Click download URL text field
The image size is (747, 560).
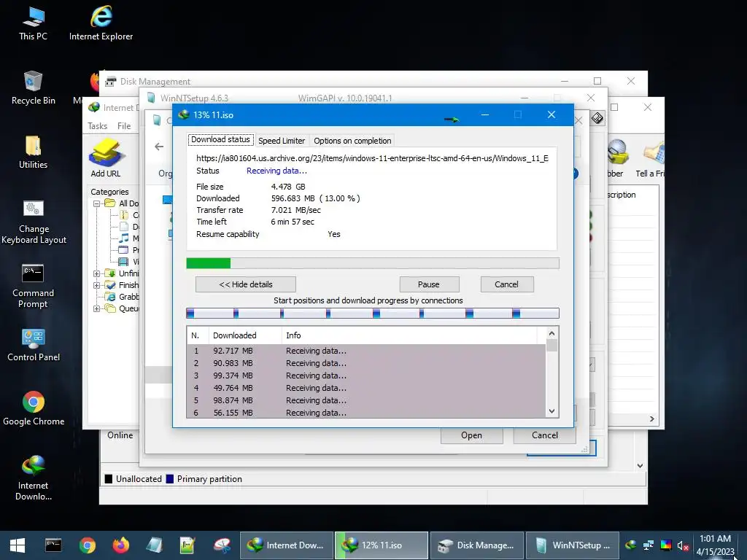[372, 158]
